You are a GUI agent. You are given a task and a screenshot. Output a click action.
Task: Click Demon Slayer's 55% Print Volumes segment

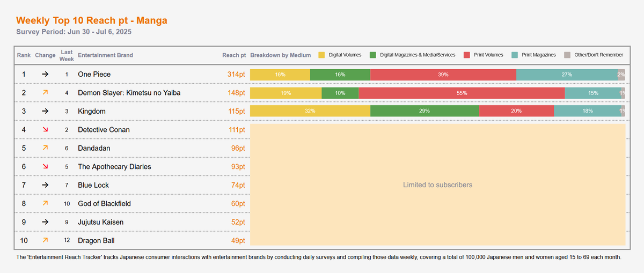click(x=462, y=93)
